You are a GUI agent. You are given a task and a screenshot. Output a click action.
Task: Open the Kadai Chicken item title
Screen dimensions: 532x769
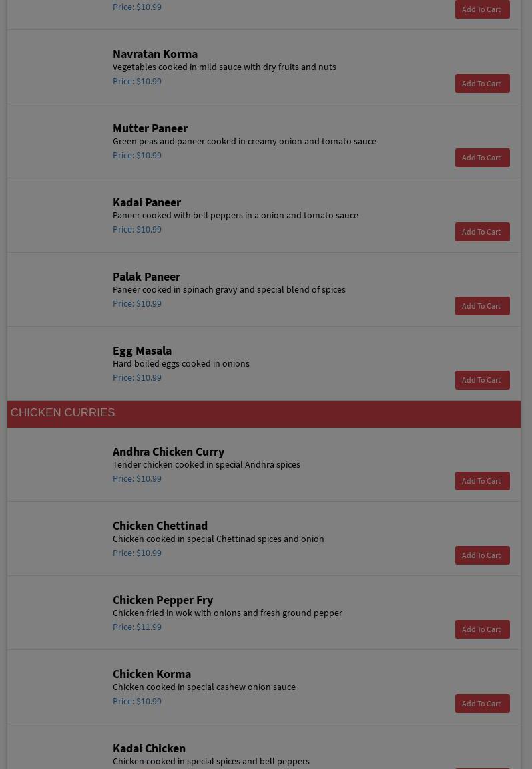(x=149, y=748)
